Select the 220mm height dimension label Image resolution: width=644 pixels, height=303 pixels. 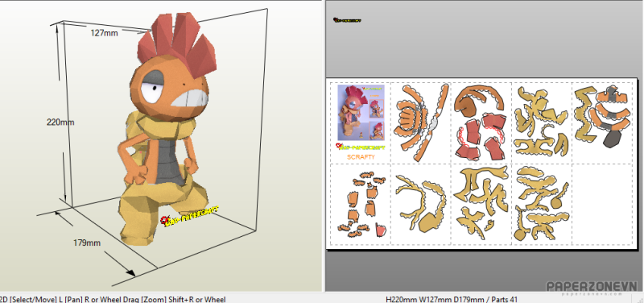point(60,122)
